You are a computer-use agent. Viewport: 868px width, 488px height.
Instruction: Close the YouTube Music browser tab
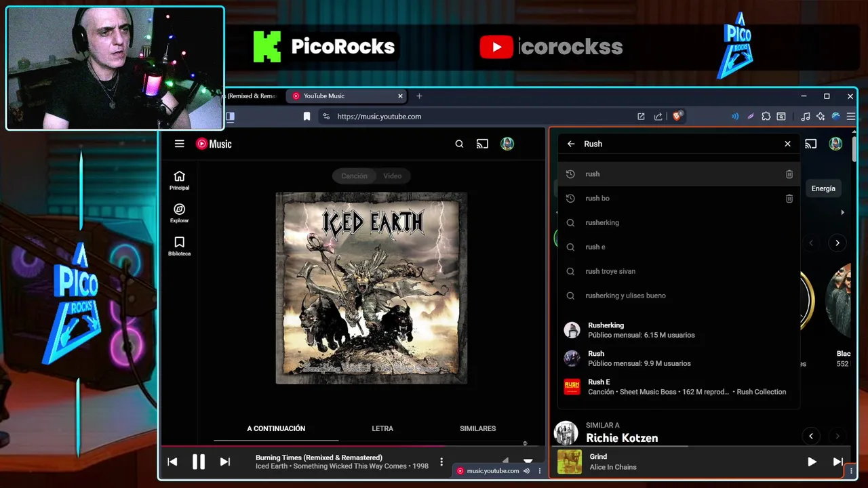400,96
